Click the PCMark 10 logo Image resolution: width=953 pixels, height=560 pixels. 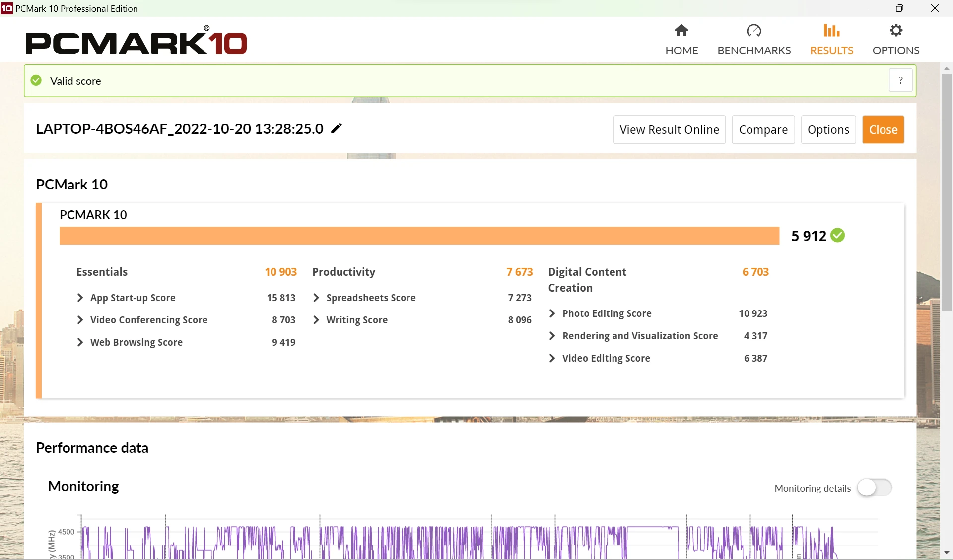(136, 40)
